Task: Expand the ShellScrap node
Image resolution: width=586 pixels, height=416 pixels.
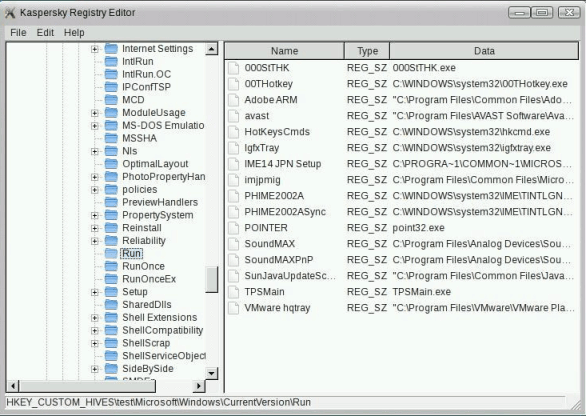Action: pyautogui.click(x=95, y=343)
